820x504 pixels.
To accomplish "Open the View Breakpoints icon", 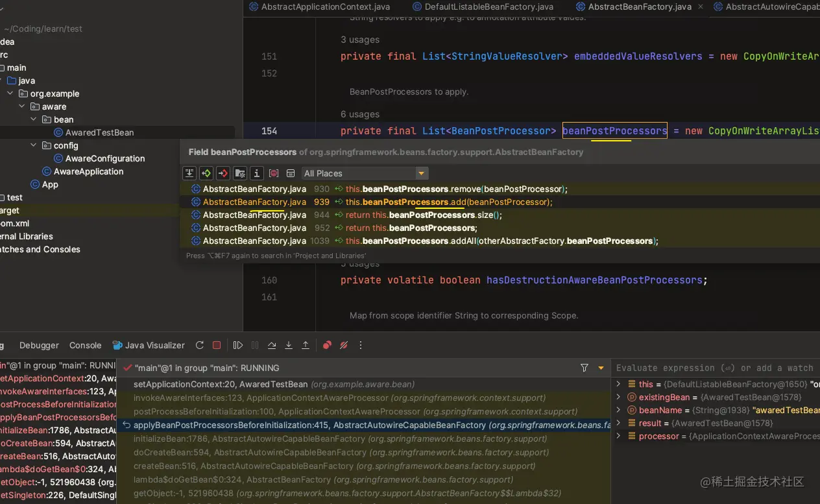I will pyautogui.click(x=327, y=345).
